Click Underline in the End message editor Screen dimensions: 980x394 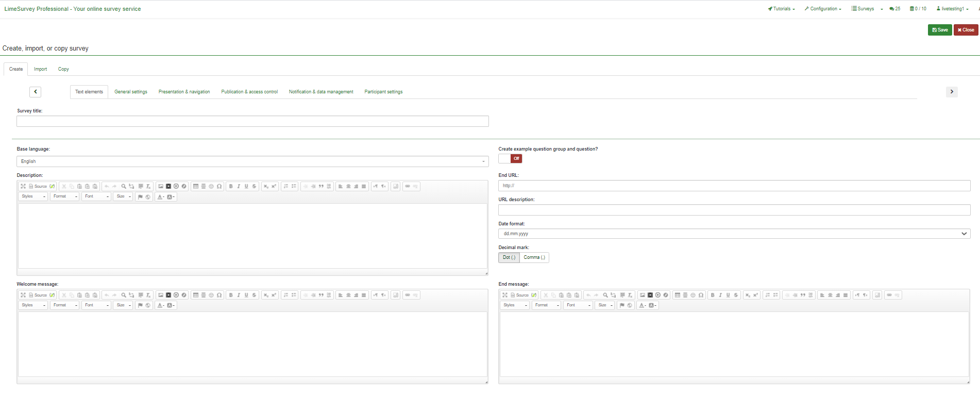728,295
